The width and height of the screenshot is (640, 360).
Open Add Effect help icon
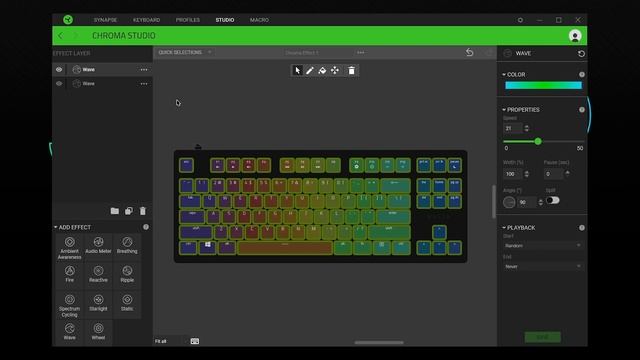click(146, 227)
